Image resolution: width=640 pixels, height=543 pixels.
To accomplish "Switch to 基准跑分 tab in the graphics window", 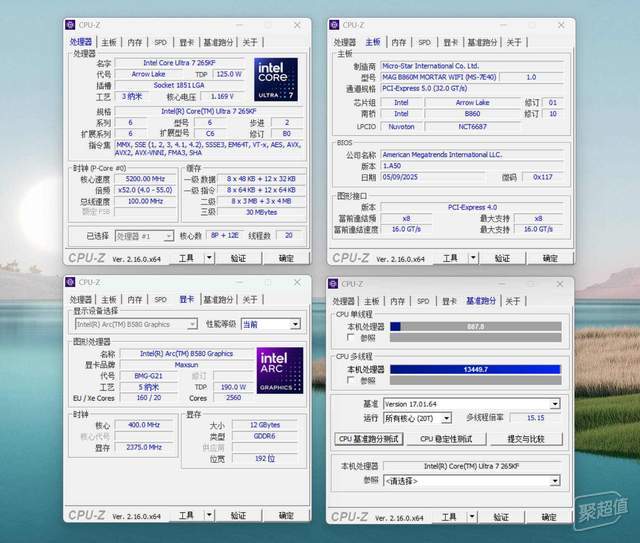I will (x=218, y=299).
